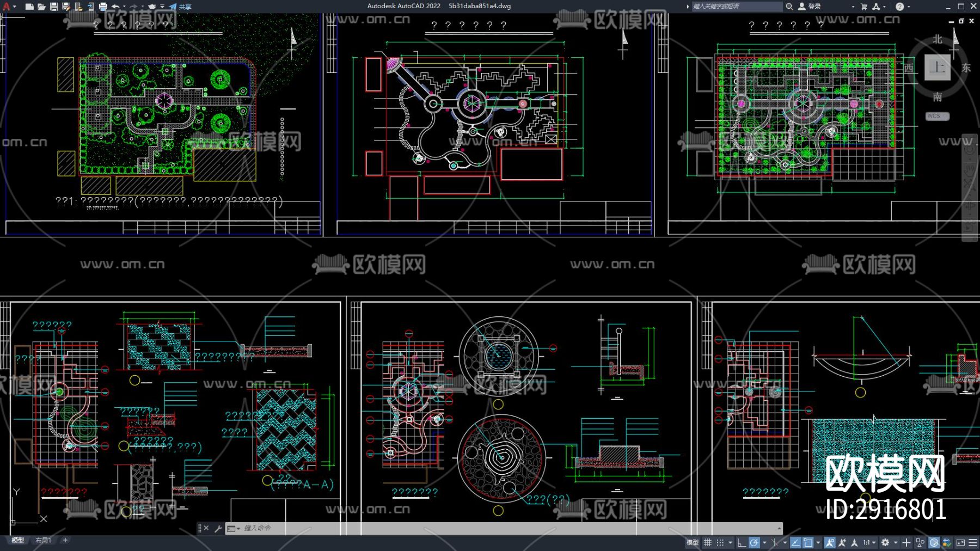Toggle snap mode dotted grid

720,542
